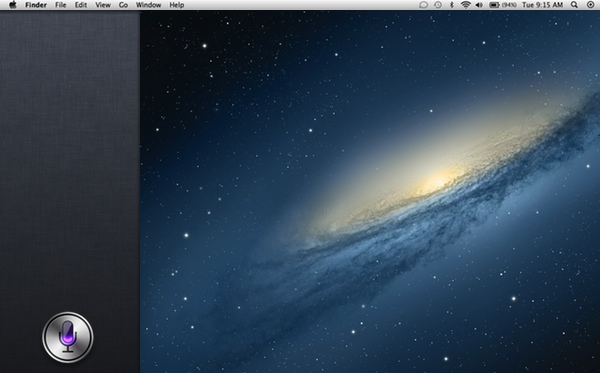Viewport: 600px width, 373px height.
Task: Click the Tue 9:15 AM clock
Action: 543,5
